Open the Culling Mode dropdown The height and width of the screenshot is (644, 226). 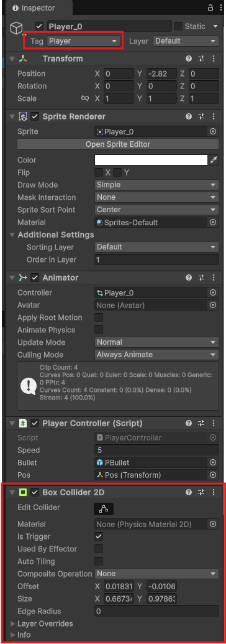click(x=156, y=355)
